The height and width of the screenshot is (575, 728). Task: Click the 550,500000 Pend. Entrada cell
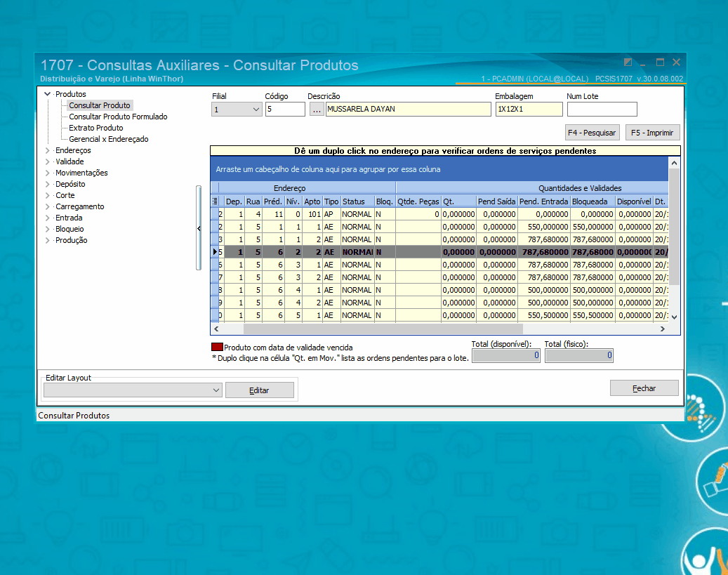click(543, 315)
